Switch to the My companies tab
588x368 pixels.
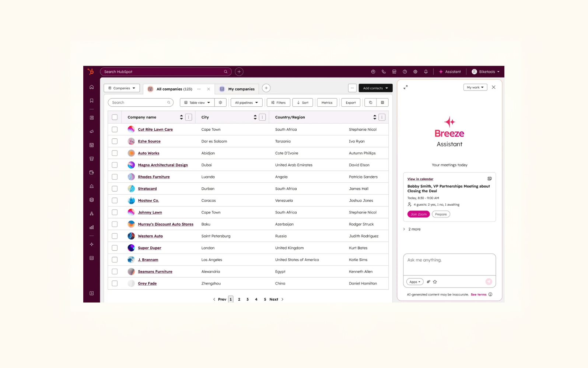(x=241, y=89)
